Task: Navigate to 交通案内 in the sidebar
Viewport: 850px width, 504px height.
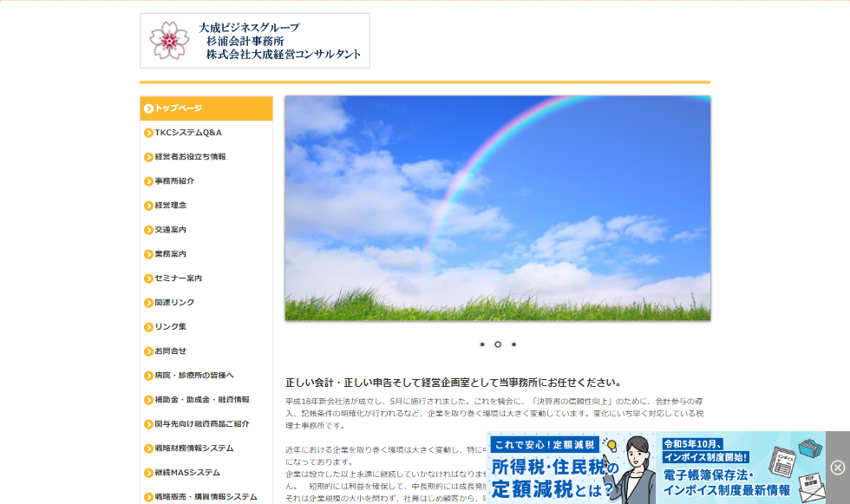Action: tap(171, 230)
